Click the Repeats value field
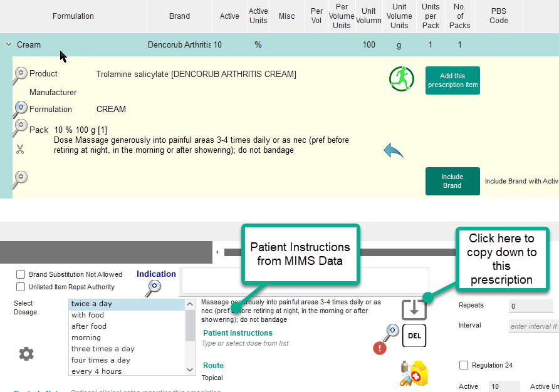This screenshot has width=559, height=392. tap(531, 306)
